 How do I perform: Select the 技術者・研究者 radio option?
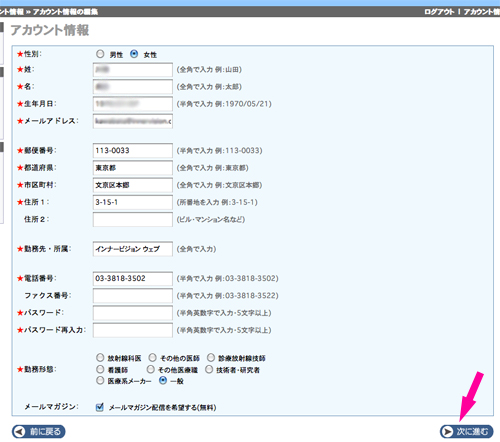209,369
